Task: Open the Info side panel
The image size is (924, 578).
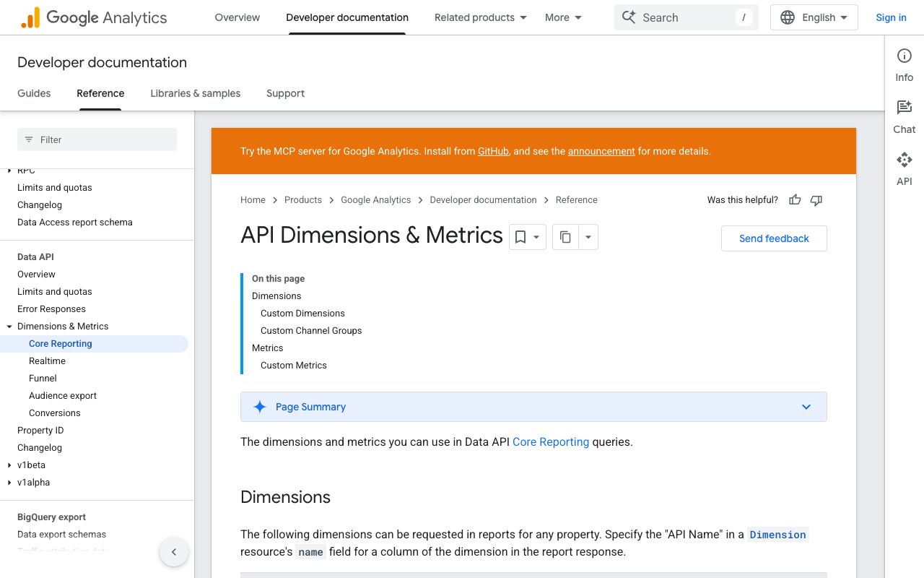Action: [904, 66]
